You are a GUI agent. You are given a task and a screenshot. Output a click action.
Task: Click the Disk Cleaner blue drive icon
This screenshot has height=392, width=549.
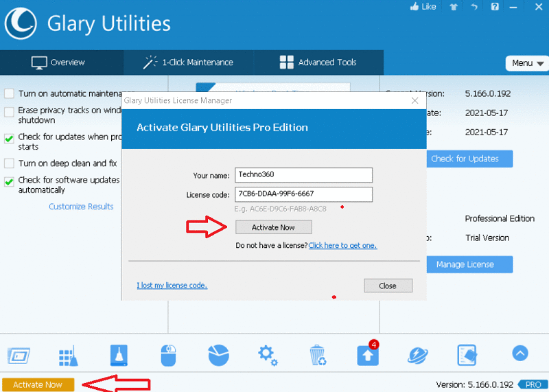click(119, 355)
